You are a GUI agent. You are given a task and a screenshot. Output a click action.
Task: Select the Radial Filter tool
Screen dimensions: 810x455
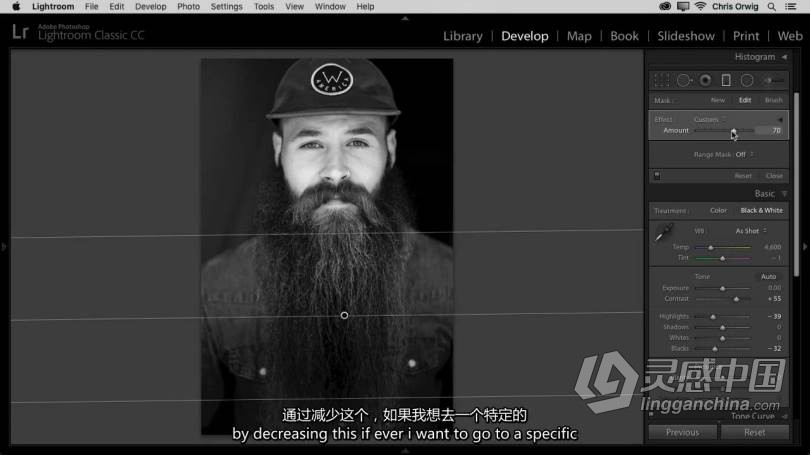tap(747, 80)
